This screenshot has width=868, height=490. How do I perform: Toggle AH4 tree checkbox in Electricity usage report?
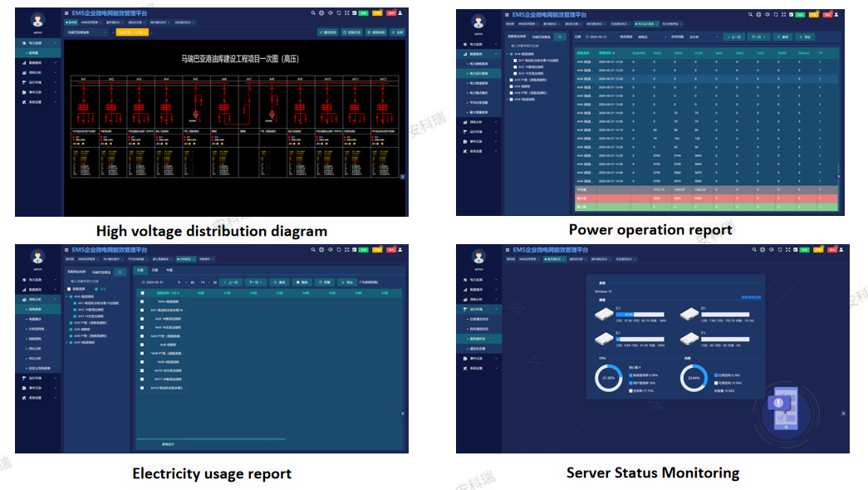71,296
